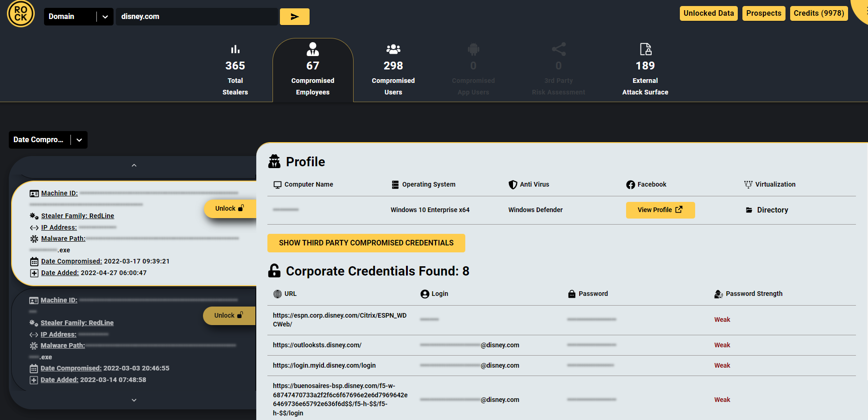The image size is (868, 420).
Task: Click the Anti Virus shield icon
Action: pyautogui.click(x=513, y=185)
